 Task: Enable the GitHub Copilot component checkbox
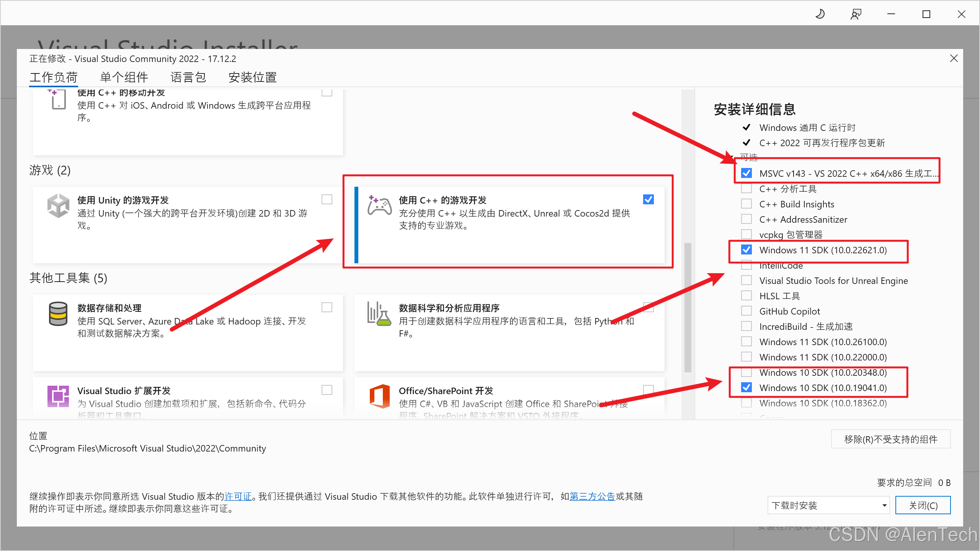[746, 311]
